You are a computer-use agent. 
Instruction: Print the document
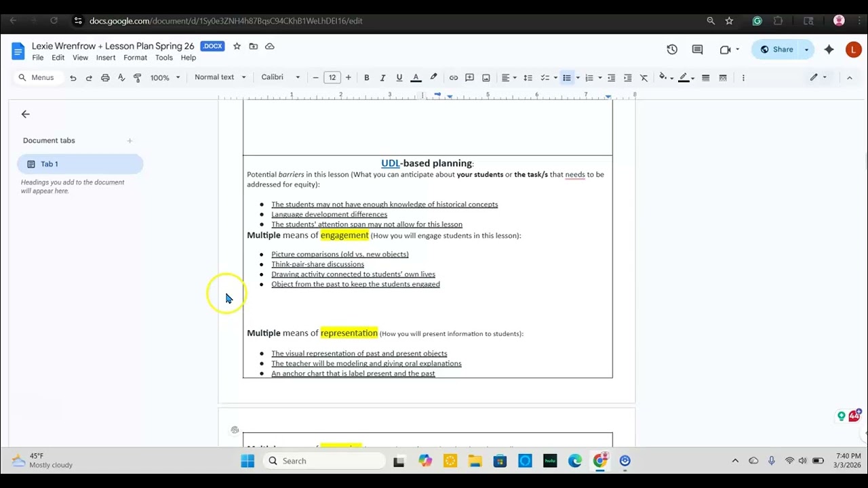[x=105, y=78]
